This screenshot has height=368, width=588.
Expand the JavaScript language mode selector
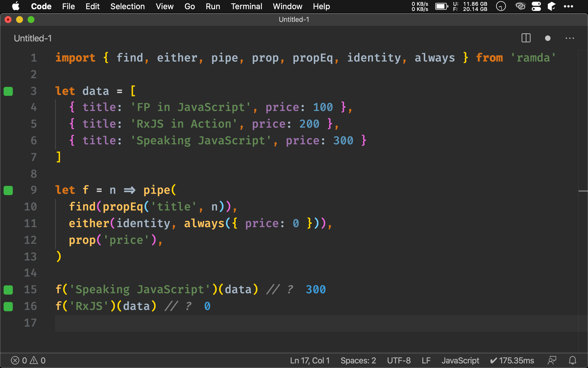[461, 360]
